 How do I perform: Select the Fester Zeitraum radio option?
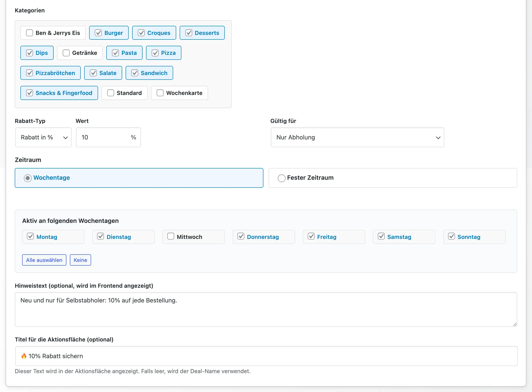pos(281,178)
